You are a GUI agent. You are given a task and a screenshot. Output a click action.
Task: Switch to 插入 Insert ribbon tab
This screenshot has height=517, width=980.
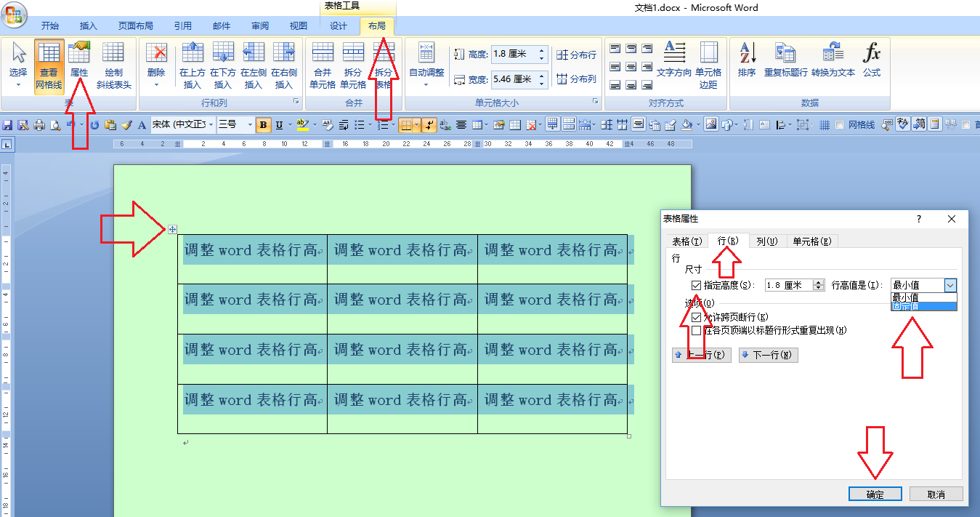88,26
